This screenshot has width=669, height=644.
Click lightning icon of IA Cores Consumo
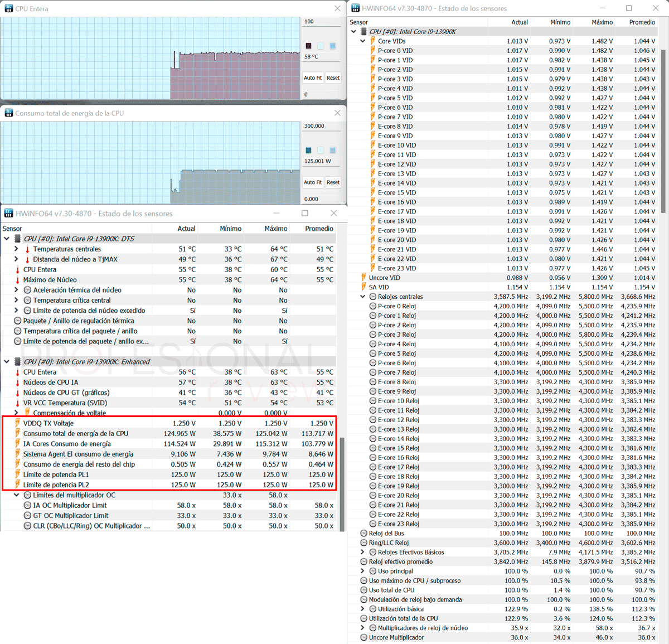[x=18, y=444]
